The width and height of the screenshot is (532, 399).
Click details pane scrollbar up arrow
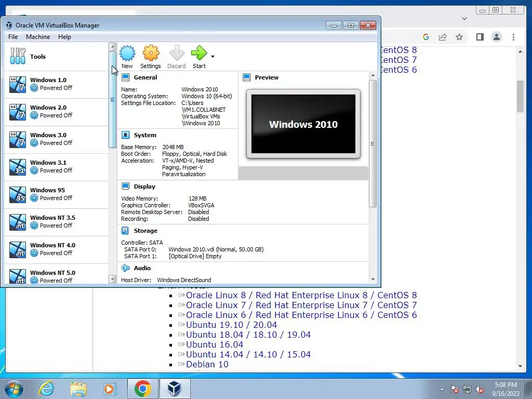point(373,75)
